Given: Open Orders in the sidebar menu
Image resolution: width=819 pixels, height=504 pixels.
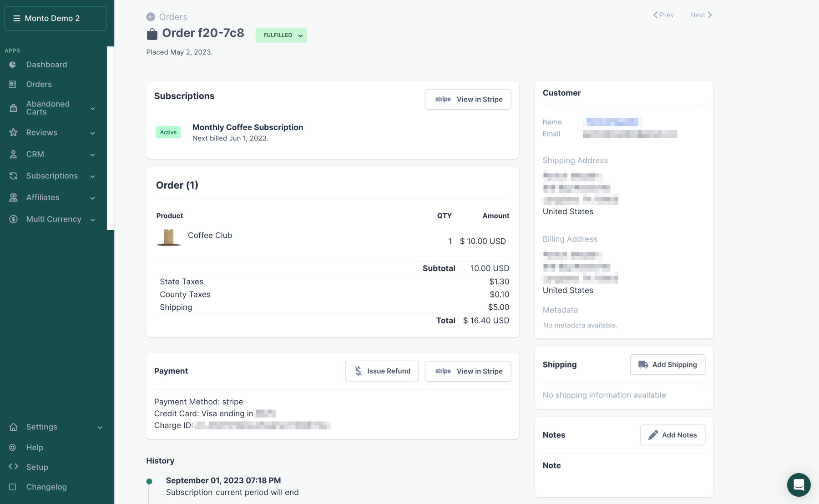Looking at the screenshot, I should 39,84.
